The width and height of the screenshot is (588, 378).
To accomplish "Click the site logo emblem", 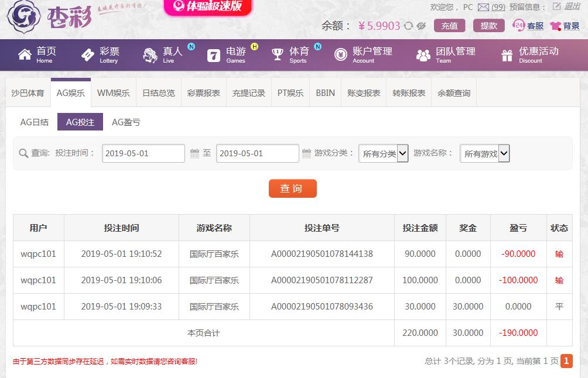I will (x=24, y=17).
